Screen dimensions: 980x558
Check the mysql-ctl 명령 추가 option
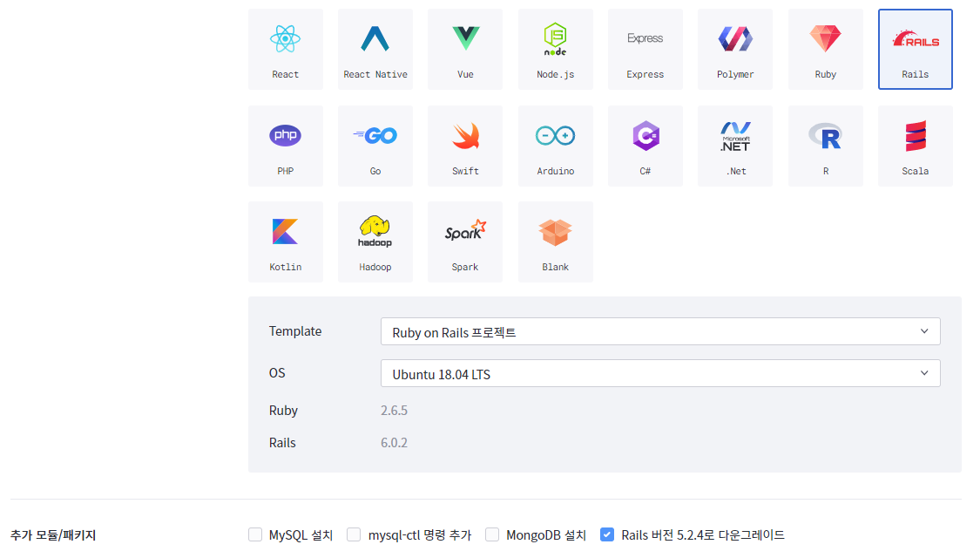[354, 534]
